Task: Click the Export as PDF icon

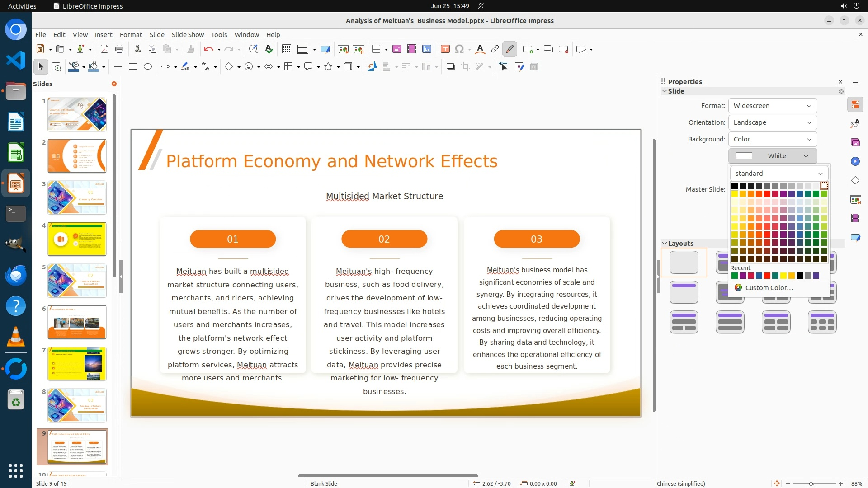Action: 104,49
